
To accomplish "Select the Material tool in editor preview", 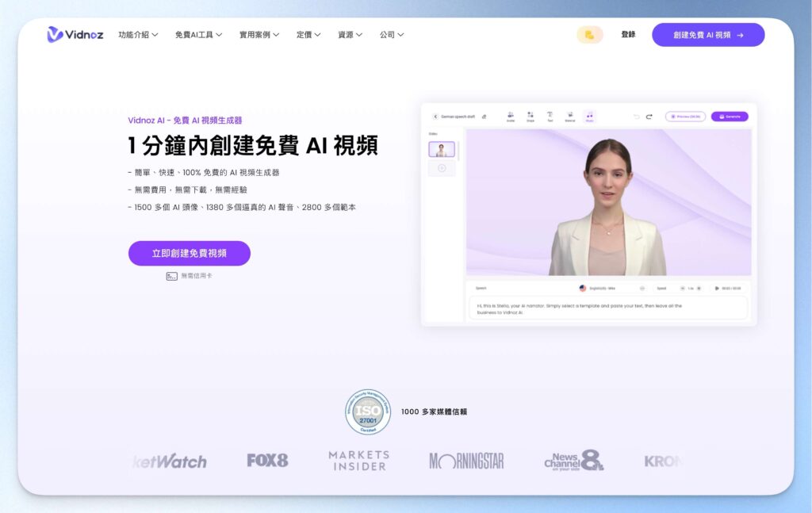I will click(569, 117).
